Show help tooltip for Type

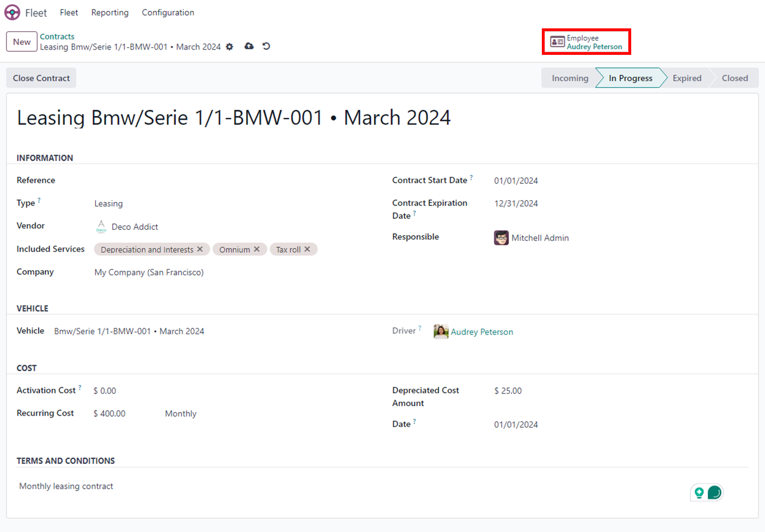pyautogui.click(x=39, y=200)
